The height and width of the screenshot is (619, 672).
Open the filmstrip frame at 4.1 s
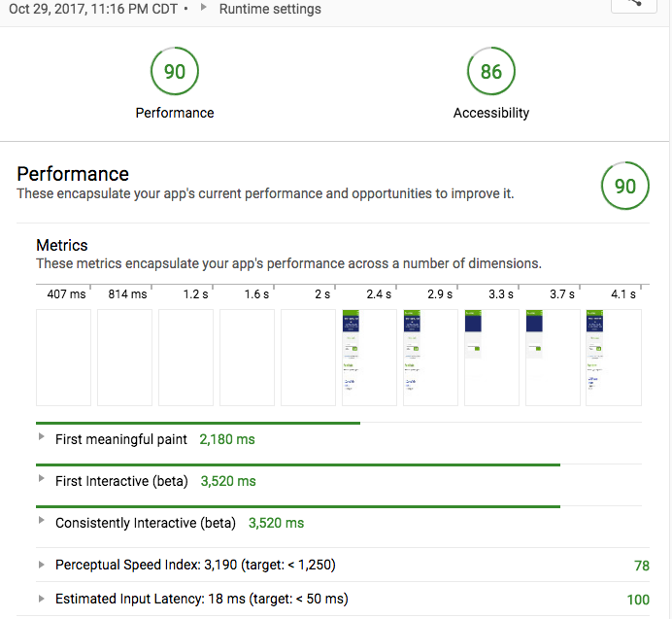(x=614, y=357)
